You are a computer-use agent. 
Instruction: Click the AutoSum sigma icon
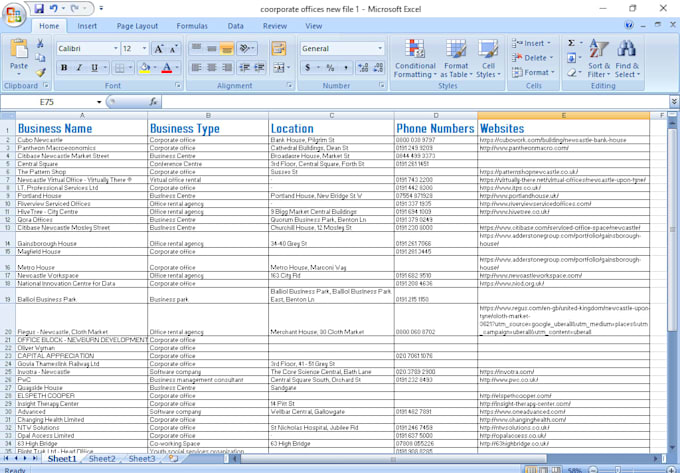point(572,43)
